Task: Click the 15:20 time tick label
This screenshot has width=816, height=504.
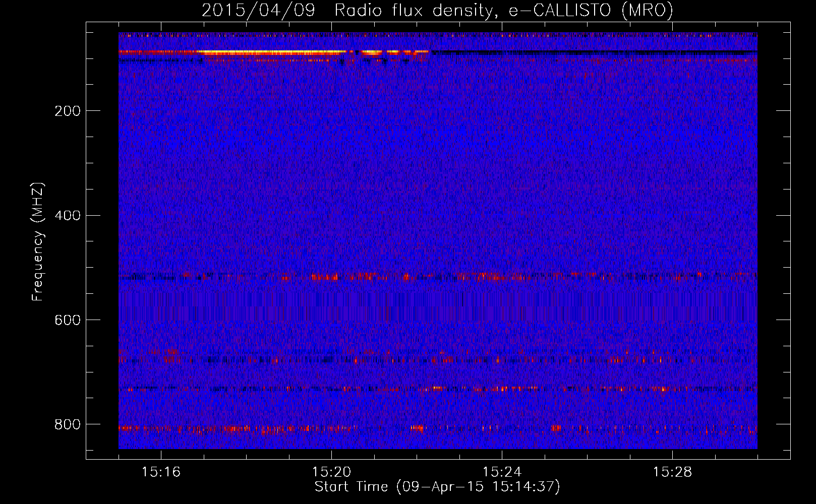Action: click(x=331, y=472)
